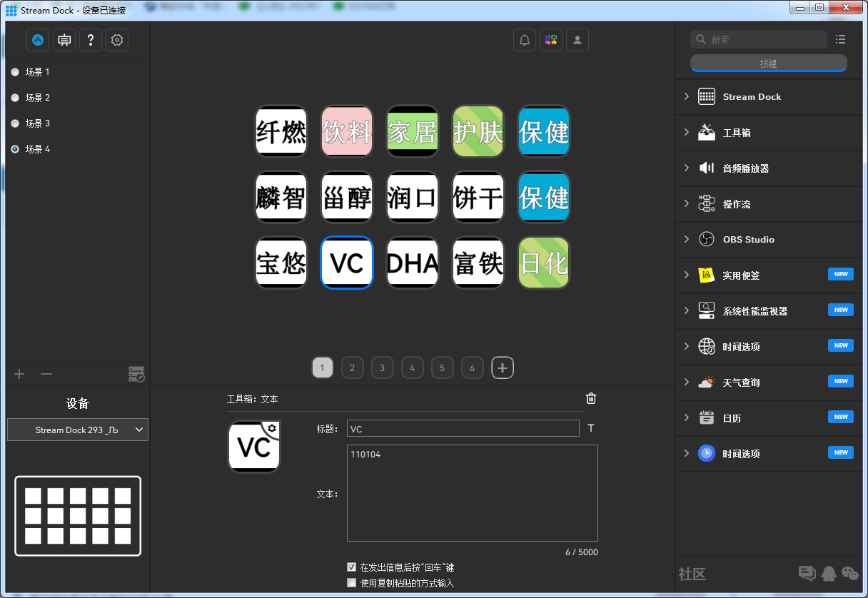Click the T title font icon

591,428
